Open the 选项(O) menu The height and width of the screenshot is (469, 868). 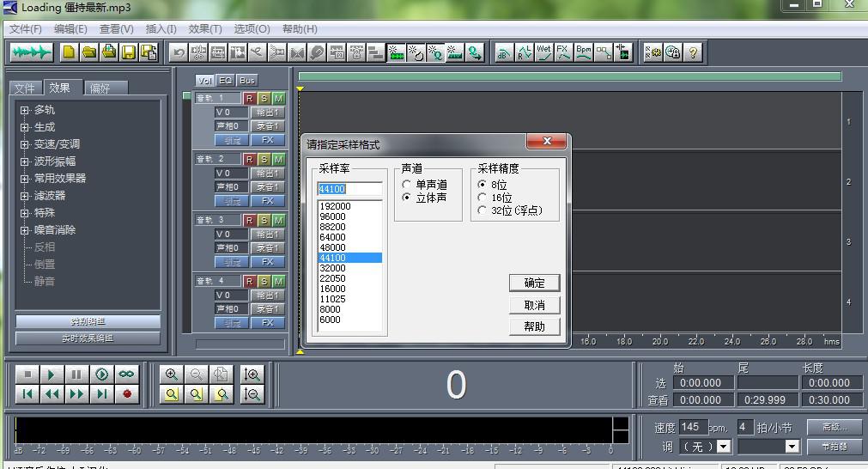click(x=252, y=29)
